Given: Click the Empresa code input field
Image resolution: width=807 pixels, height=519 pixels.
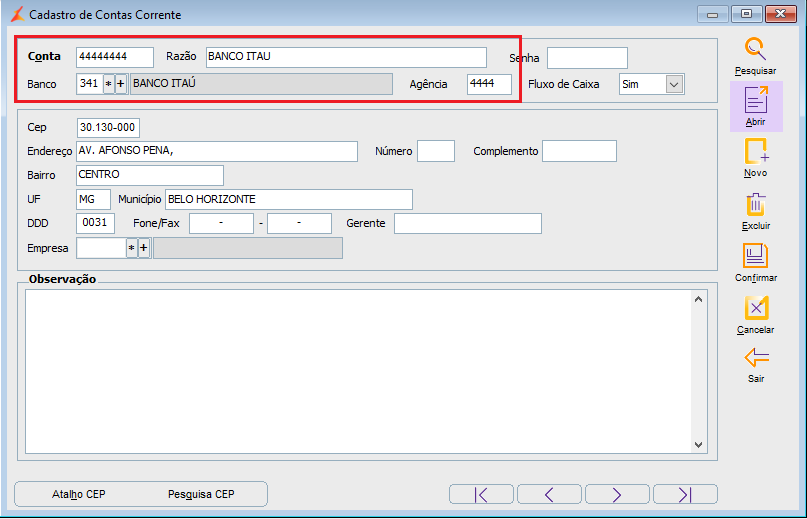Looking at the screenshot, I should [101, 248].
